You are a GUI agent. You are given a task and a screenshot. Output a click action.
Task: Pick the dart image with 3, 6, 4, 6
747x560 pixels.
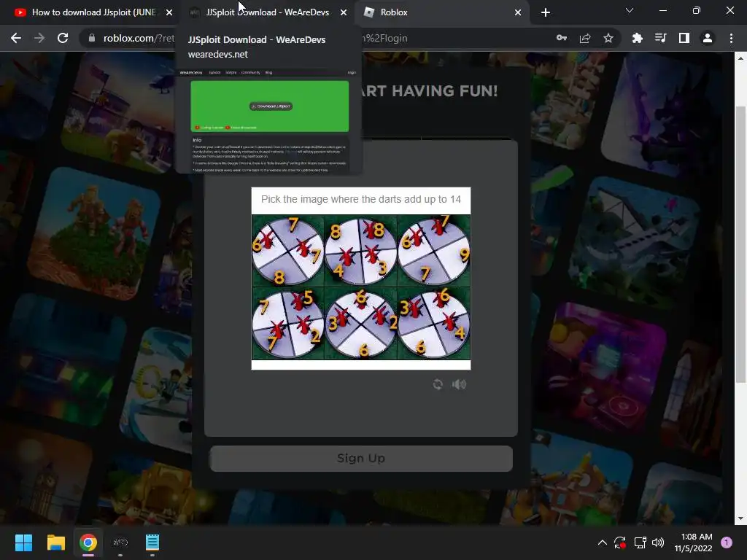tap(433, 323)
